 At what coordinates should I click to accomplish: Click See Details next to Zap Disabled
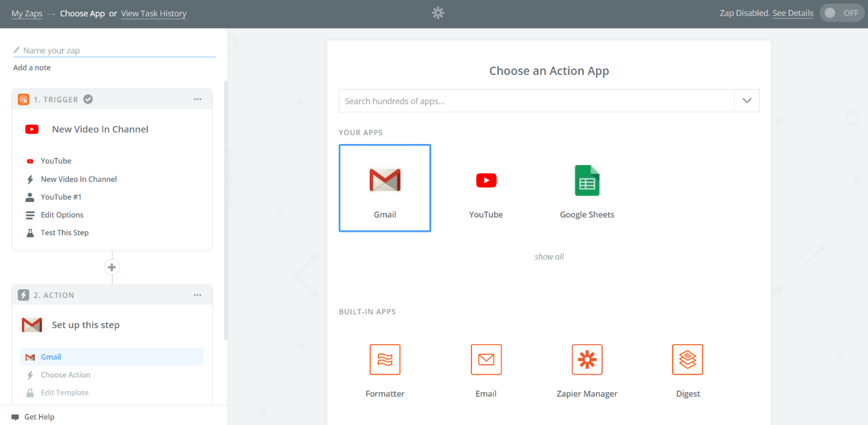793,12
